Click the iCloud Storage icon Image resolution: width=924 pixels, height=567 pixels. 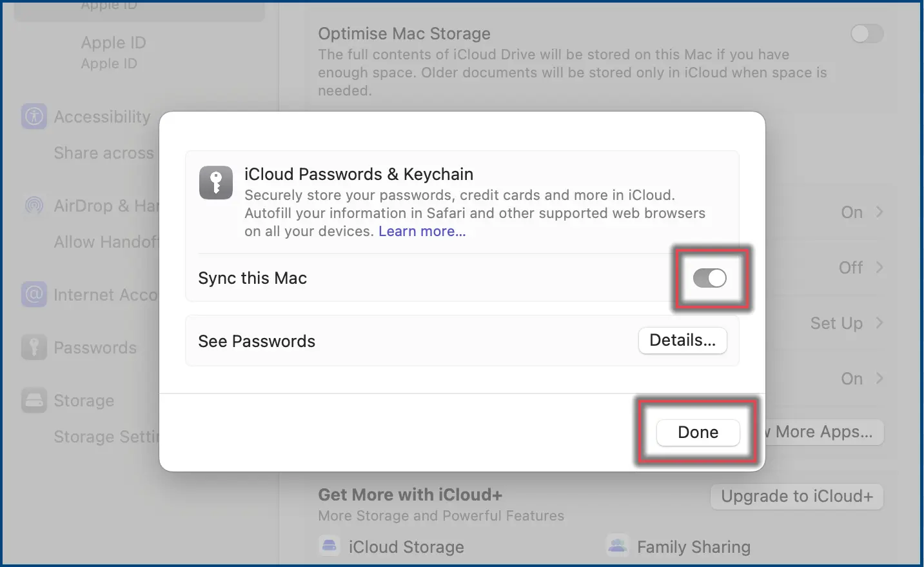pos(329,546)
